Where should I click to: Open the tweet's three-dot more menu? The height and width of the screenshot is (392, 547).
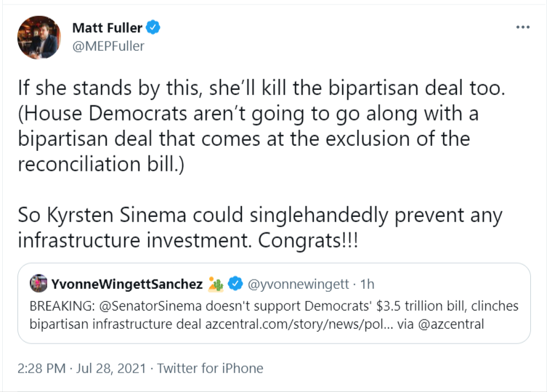[x=522, y=27]
